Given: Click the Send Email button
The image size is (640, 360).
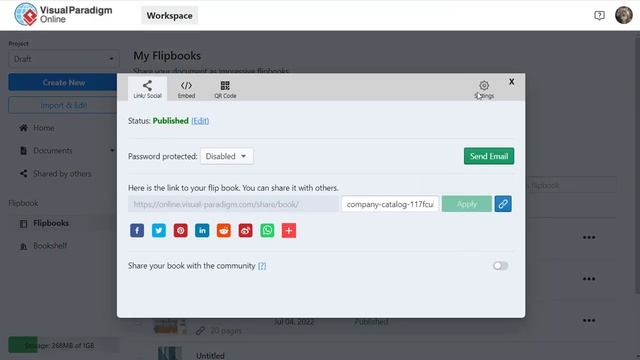Looking at the screenshot, I should tap(489, 156).
